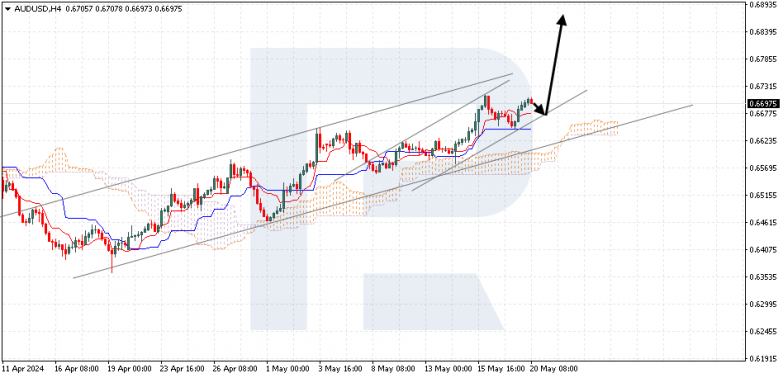The image size is (782, 378).
Task: Click the 0.67855 price axis label
Action: [764, 59]
